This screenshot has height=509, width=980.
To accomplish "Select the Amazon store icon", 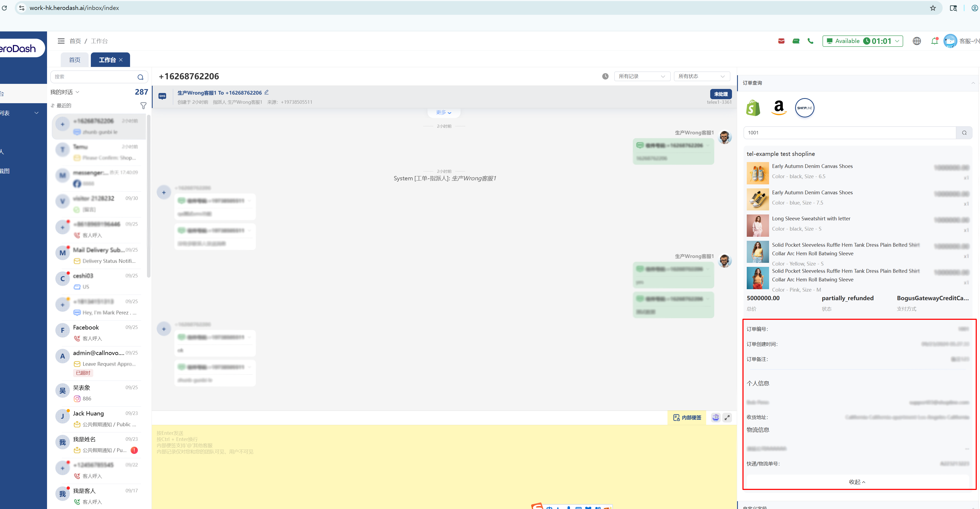I will pos(779,108).
